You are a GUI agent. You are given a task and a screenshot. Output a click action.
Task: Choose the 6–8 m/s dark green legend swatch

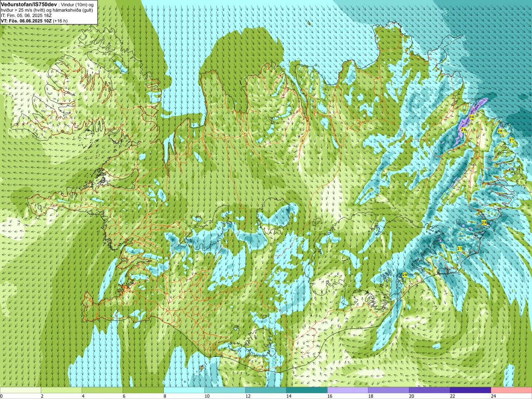click(143, 390)
